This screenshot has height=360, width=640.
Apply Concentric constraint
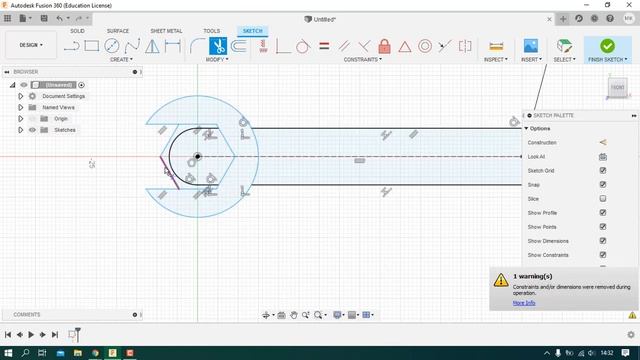point(424,46)
